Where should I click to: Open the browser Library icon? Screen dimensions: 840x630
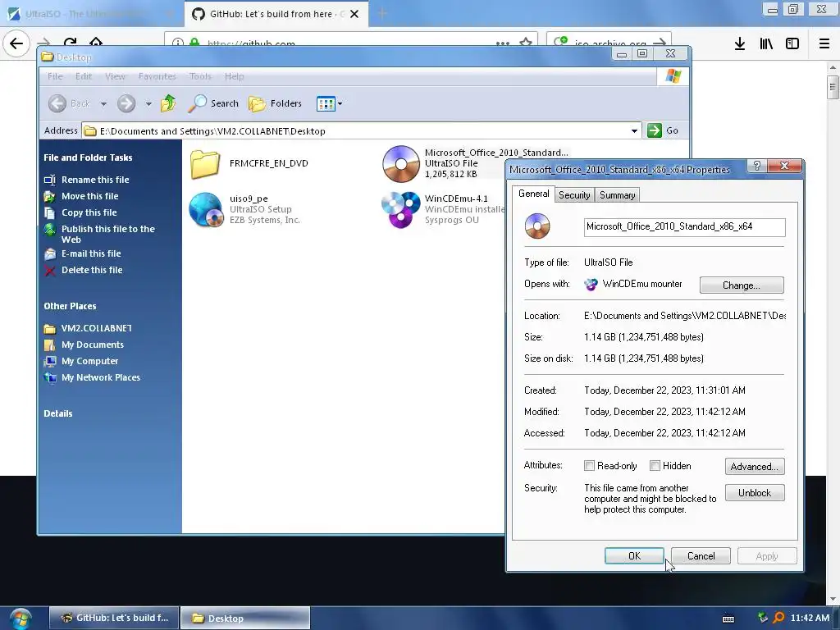click(766, 43)
